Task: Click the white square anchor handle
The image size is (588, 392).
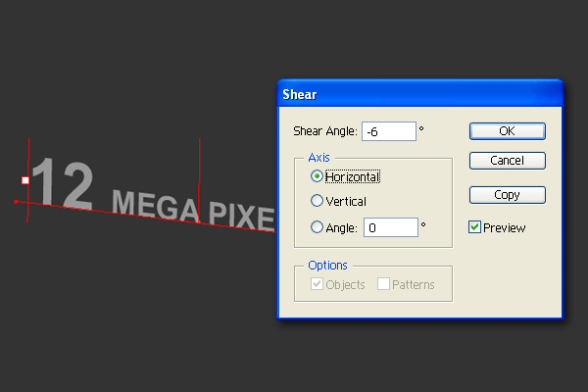Action: coord(25,180)
